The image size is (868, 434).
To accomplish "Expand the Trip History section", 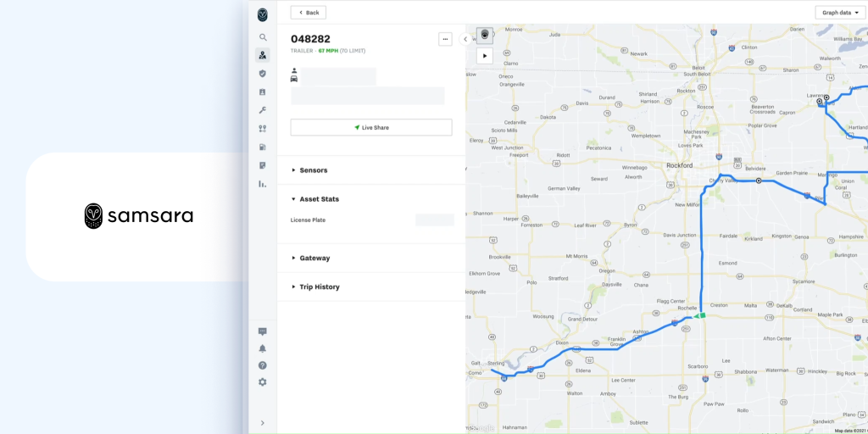I will click(319, 287).
